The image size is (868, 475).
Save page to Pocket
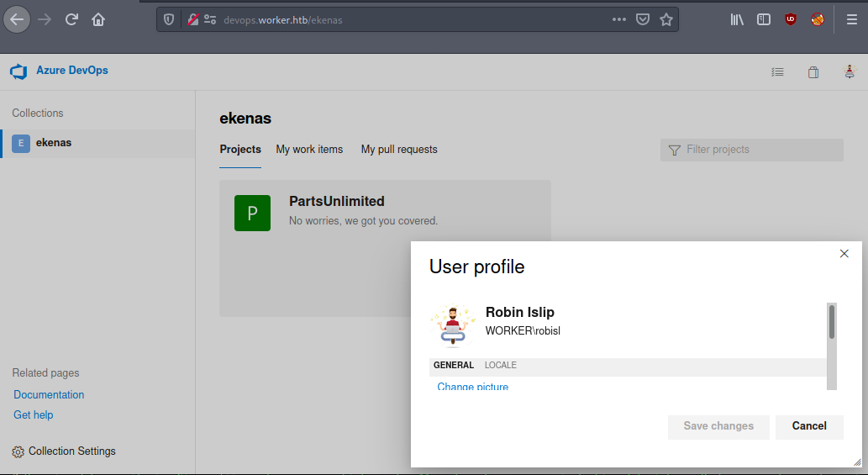pos(642,20)
